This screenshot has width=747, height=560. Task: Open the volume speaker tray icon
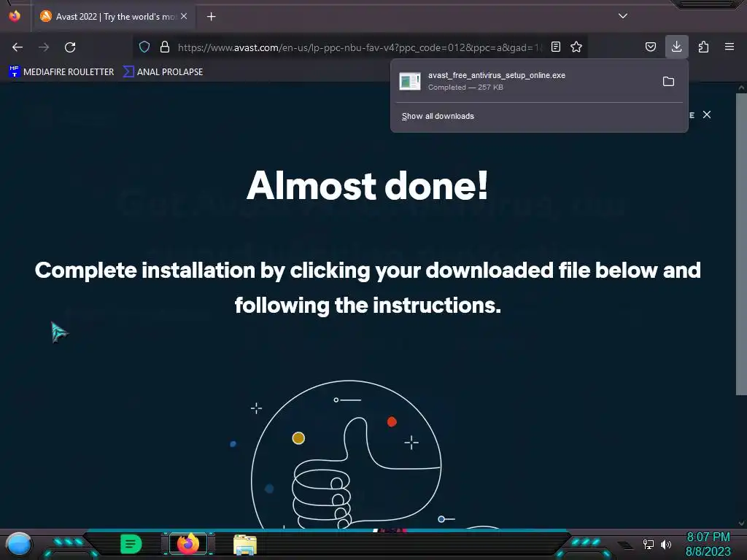tap(666, 544)
